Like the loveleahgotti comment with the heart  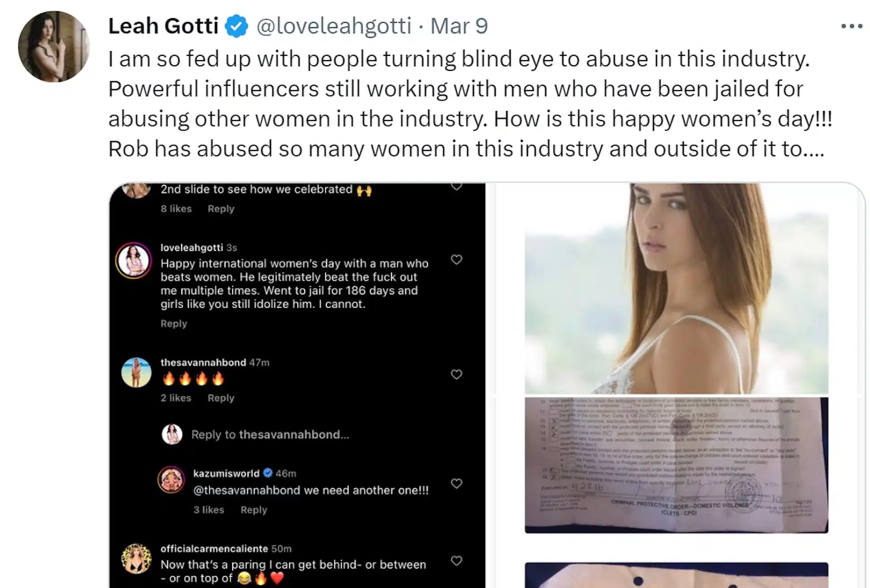point(456,260)
